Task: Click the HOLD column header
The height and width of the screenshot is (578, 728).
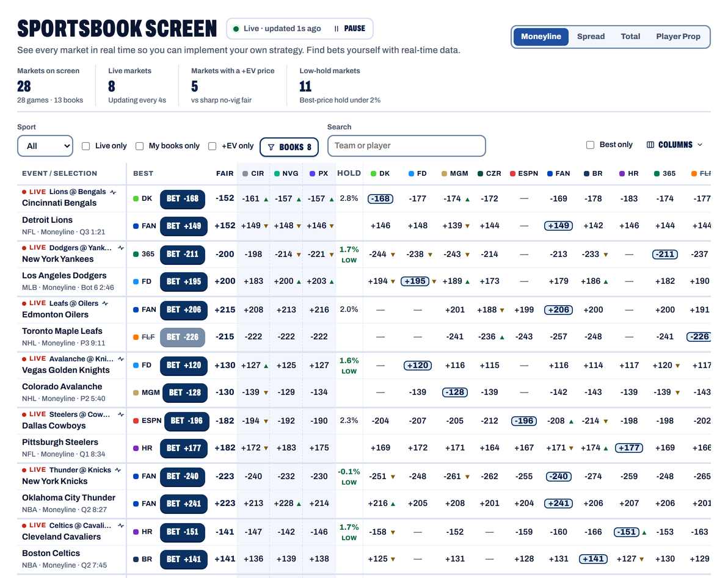Action: (x=349, y=173)
